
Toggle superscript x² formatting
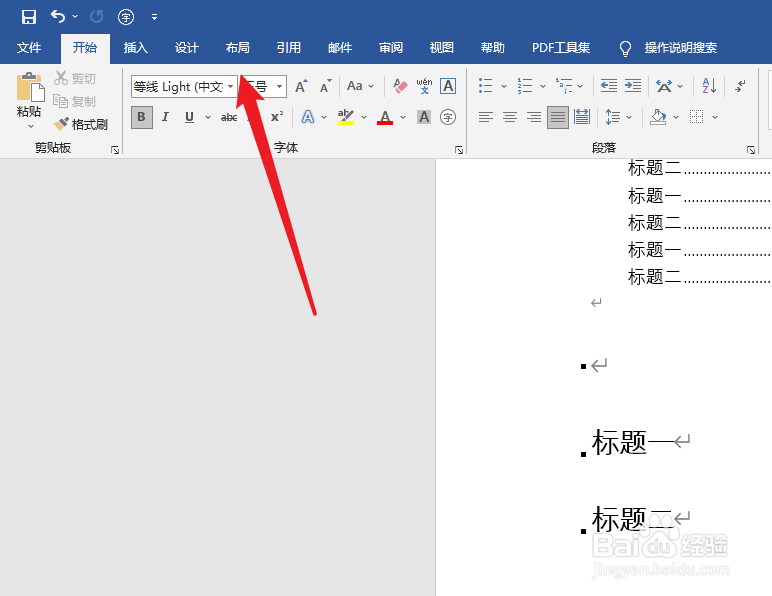(x=277, y=117)
